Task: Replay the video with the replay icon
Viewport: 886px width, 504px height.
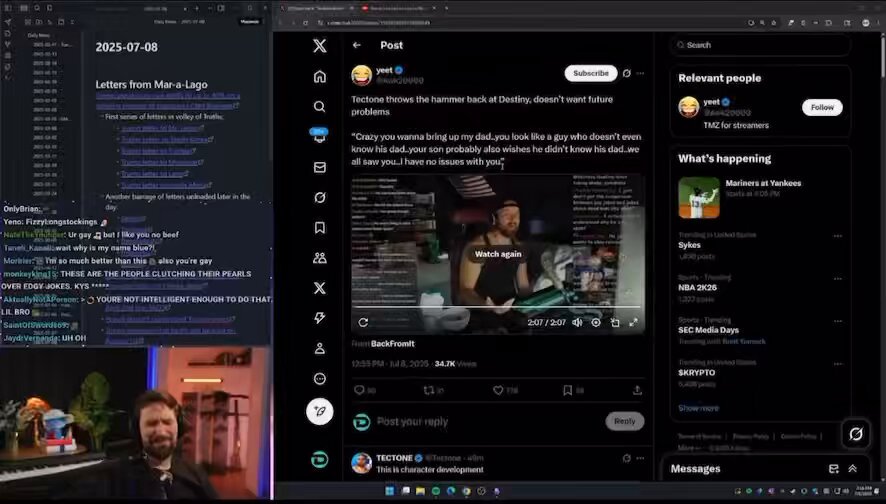Action: 363,322
